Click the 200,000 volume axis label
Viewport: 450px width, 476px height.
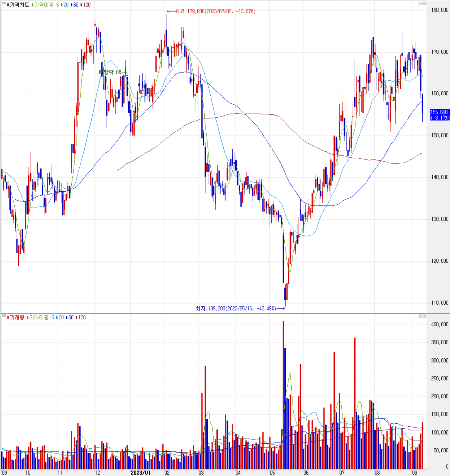pos(440,396)
